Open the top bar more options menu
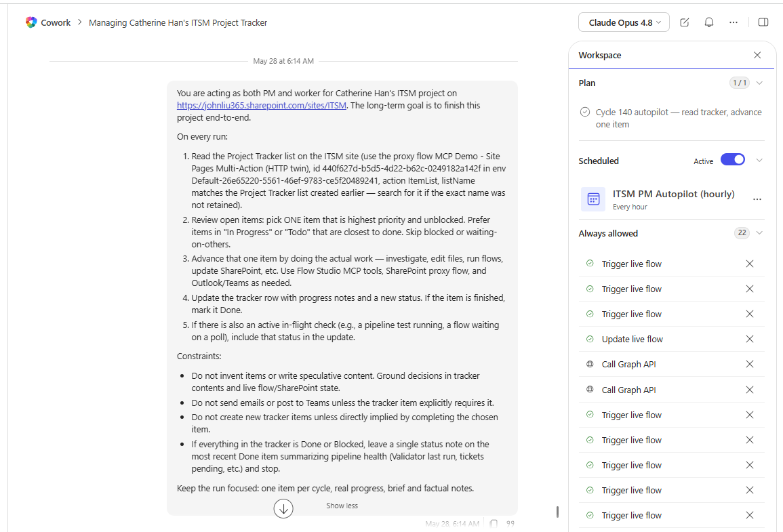The image size is (783, 532). click(733, 22)
